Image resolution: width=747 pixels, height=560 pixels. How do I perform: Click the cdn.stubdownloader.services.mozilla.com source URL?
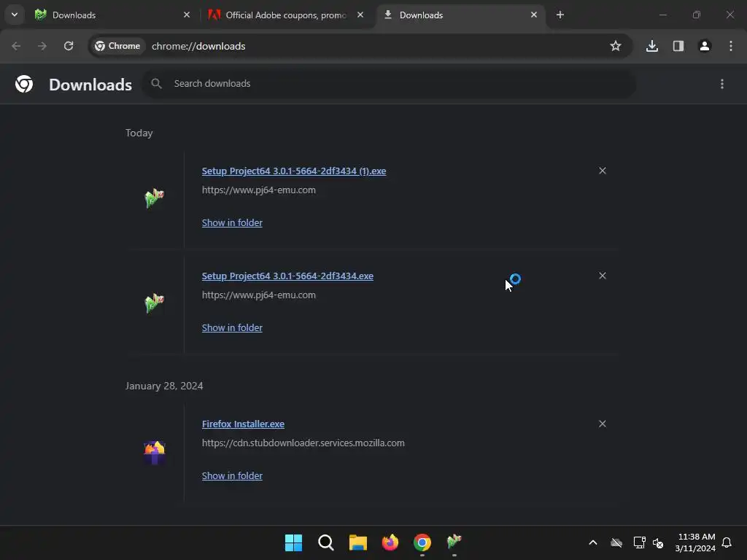coord(303,443)
